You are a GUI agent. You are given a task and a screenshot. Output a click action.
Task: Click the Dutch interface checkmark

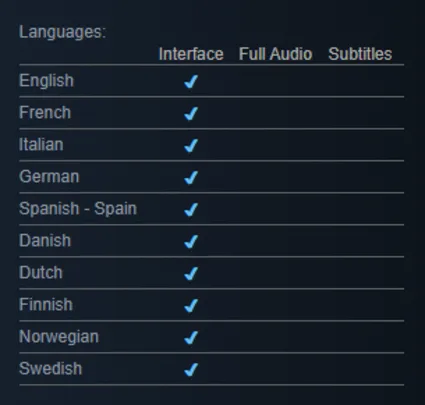[191, 273]
